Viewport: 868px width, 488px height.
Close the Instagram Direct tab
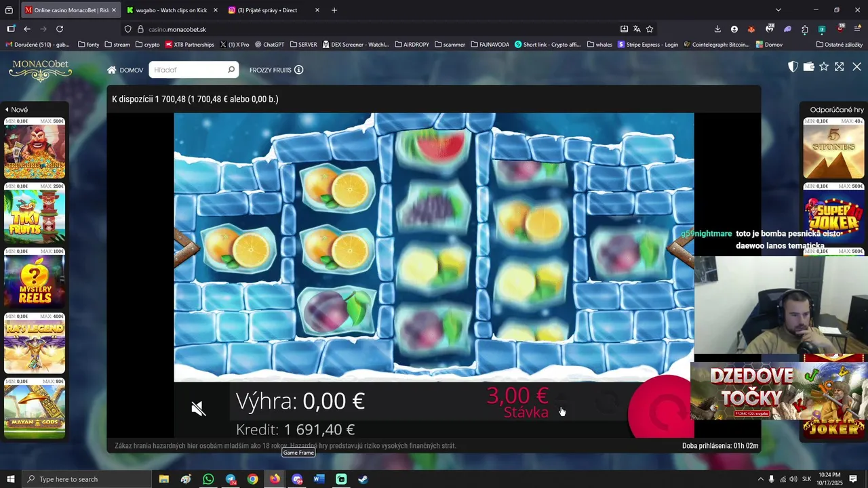(x=317, y=10)
